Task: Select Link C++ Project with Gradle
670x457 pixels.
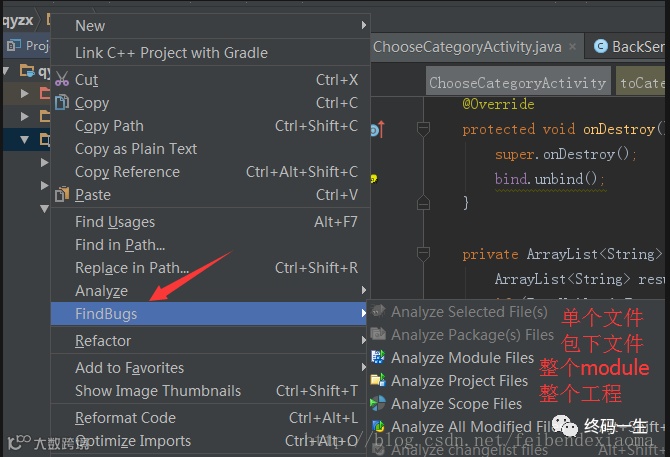Action: (171, 52)
